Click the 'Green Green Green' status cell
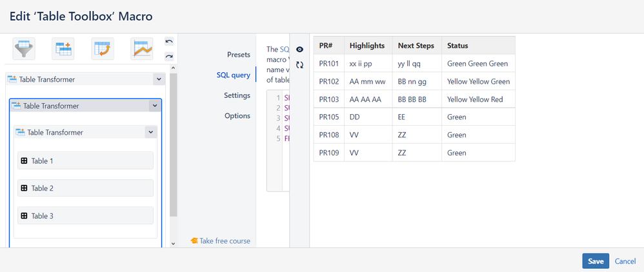 pyautogui.click(x=478, y=64)
